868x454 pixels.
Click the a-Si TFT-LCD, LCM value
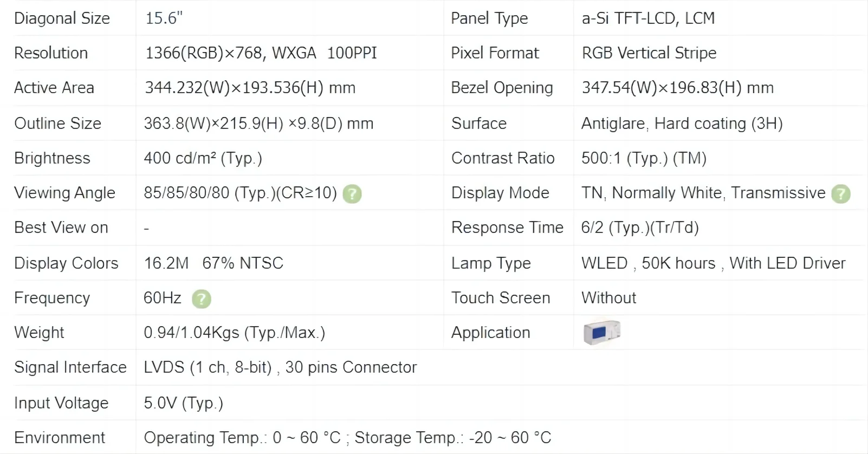(648, 18)
